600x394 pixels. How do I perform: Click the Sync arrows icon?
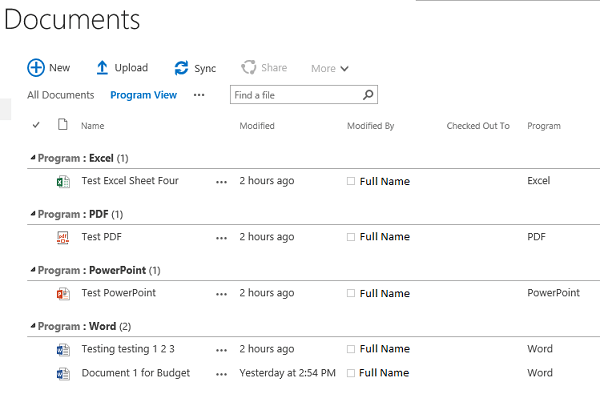(x=181, y=68)
